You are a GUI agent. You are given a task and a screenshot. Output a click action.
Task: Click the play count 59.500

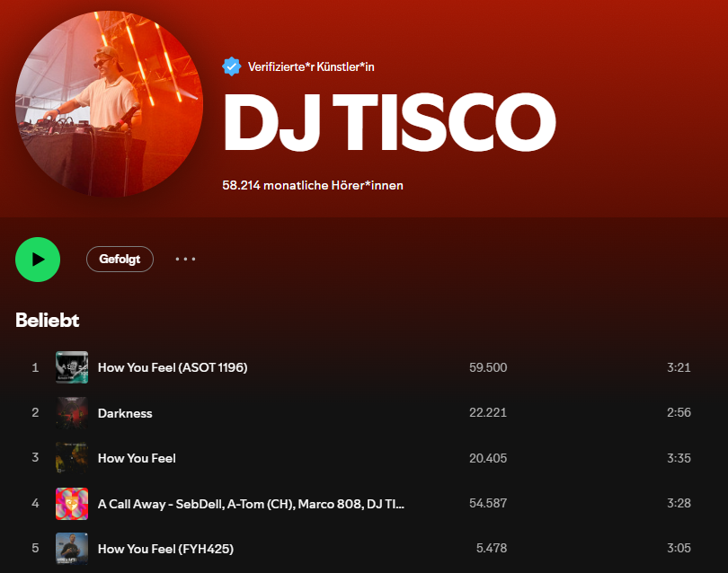488,367
